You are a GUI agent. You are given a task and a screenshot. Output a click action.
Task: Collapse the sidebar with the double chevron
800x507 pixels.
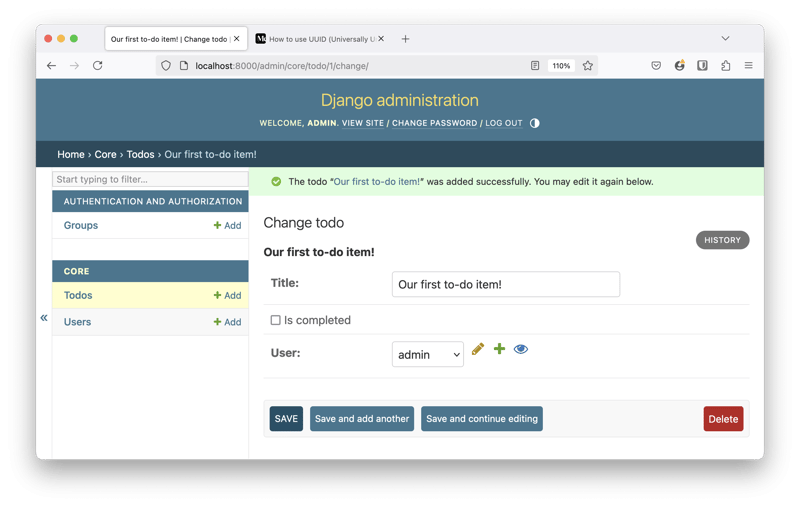click(44, 318)
